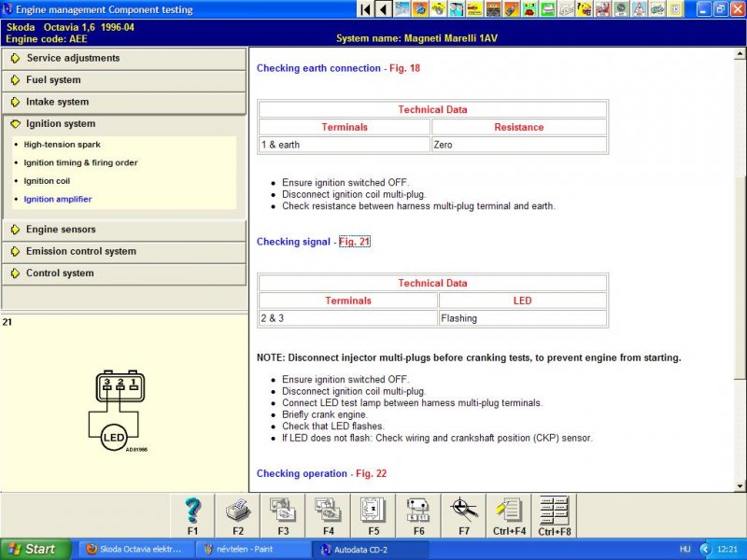The image size is (747, 560).
Task: Click the '1 & earth' table cell
Action: click(344, 145)
